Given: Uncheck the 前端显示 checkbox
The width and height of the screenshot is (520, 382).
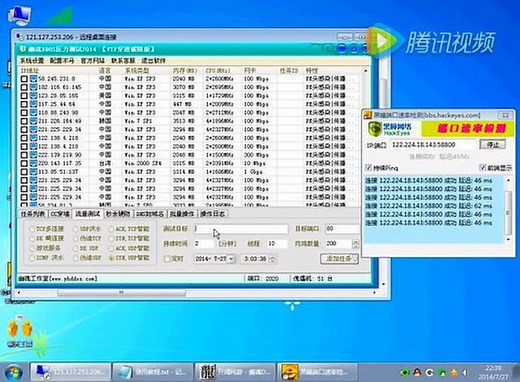Looking at the screenshot, I should tap(483, 167).
